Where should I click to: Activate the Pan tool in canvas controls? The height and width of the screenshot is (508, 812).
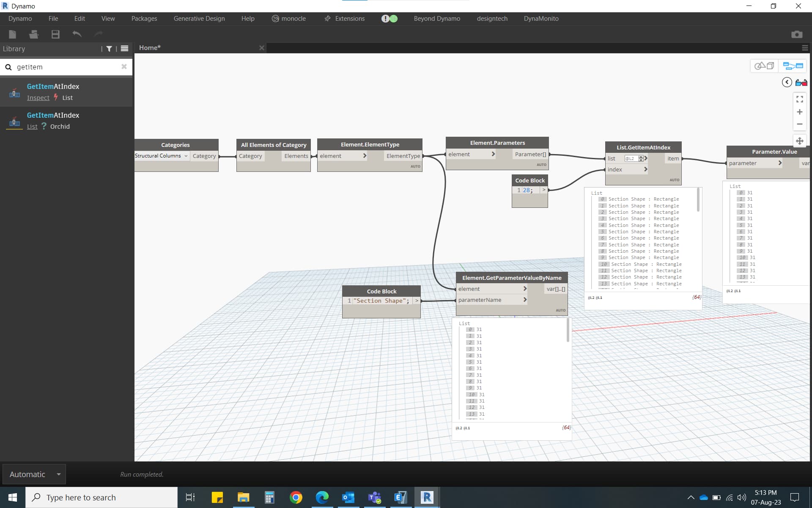point(800,141)
